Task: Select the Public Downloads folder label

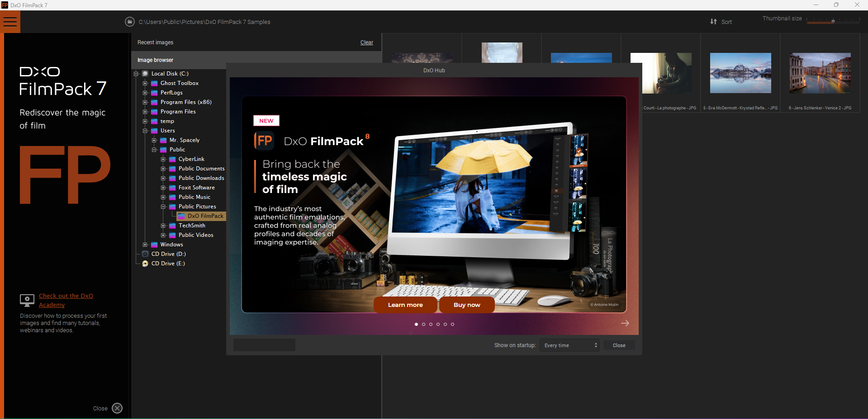Action: pyautogui.click(x=201, y=178)
